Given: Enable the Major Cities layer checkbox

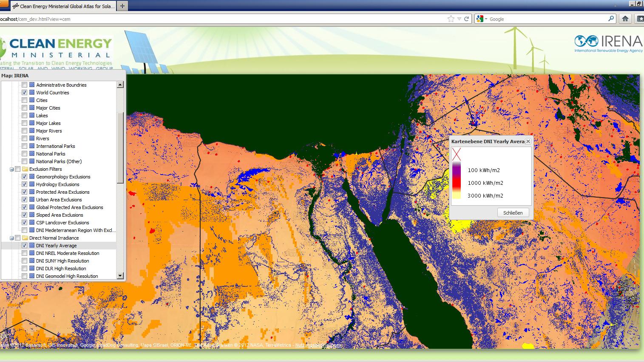Looking at the screenshot, I should (x=25, y=108).
